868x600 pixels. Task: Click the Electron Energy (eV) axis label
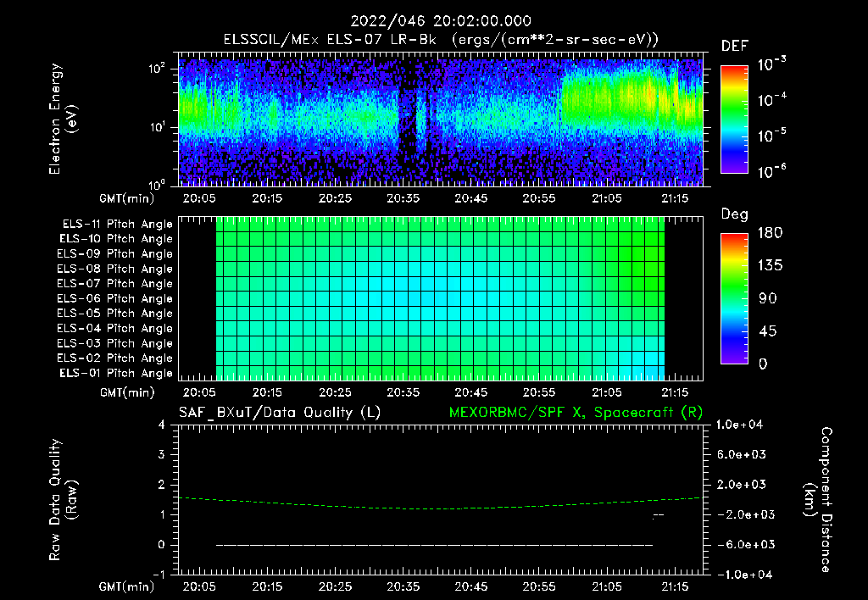click(x=63, y=119)
